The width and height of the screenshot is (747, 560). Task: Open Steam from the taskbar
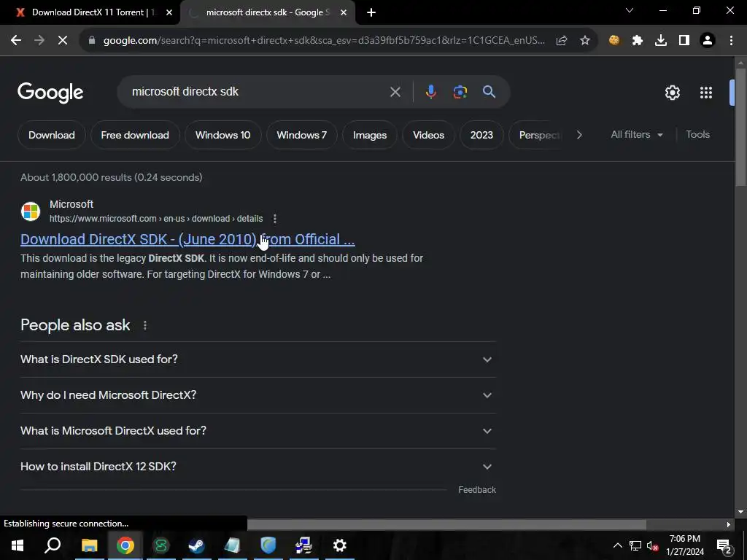[196, 545]
